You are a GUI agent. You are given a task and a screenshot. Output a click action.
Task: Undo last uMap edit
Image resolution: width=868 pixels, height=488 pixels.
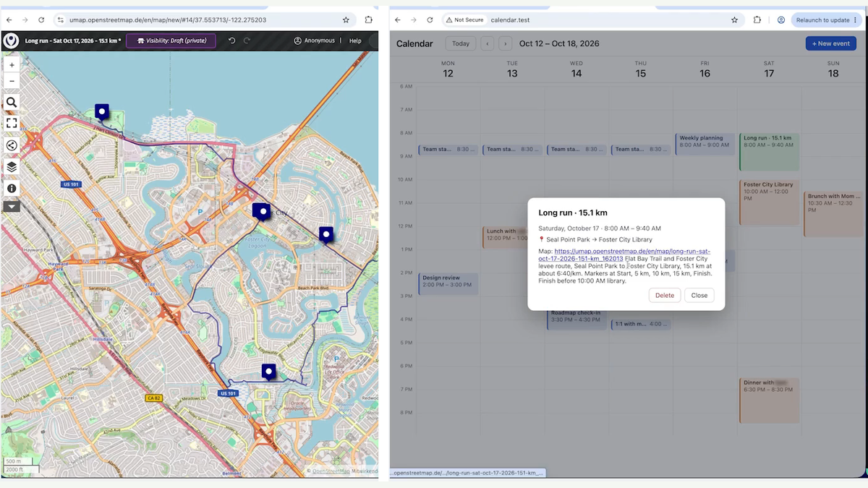pyautogui.click(x=231, y=40)
